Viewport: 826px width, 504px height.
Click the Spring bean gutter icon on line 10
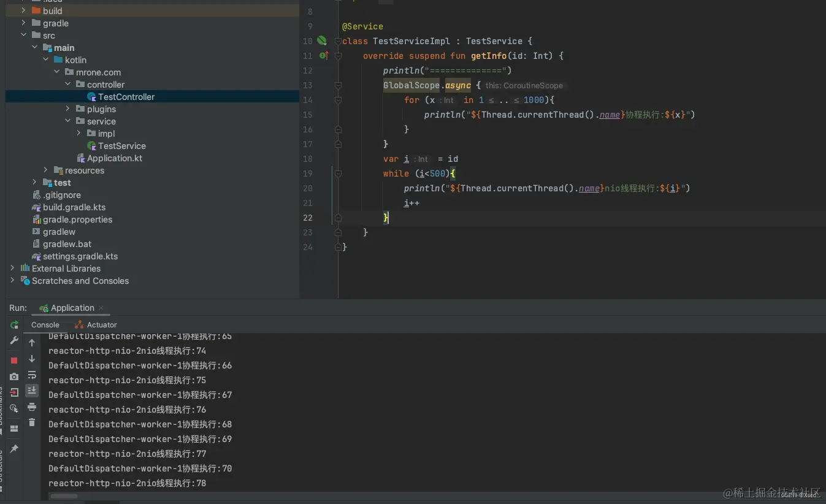322,40
